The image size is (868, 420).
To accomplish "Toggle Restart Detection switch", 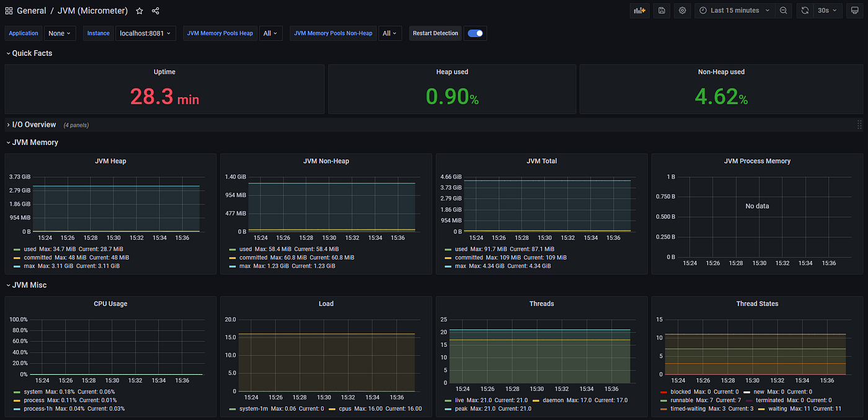I will click(x=475, y=33).
